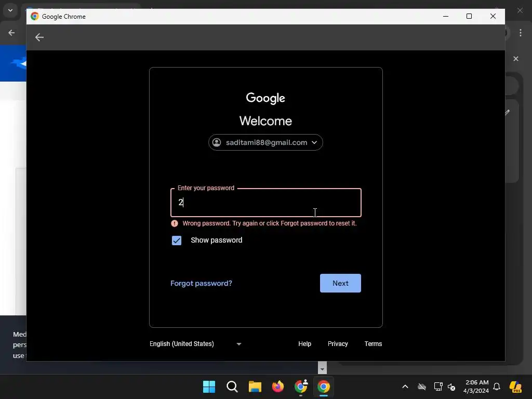
Task: Open the Help link
Action: tap(304, 344)
